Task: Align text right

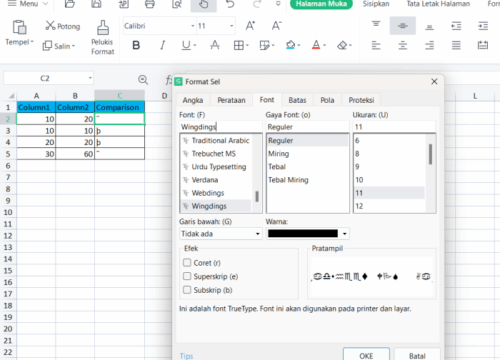Action: 429,45
